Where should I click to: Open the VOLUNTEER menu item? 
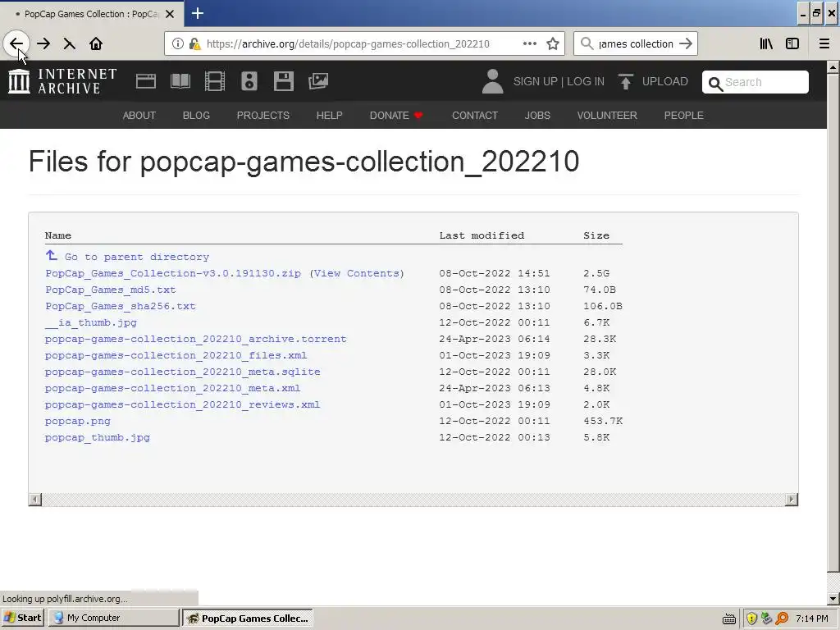(x=607, y=115)
